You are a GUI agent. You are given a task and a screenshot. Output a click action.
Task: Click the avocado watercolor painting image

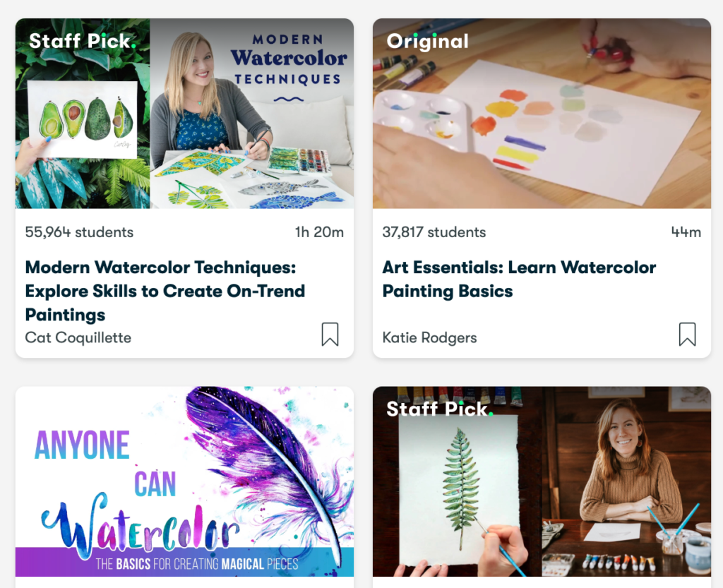83,119
